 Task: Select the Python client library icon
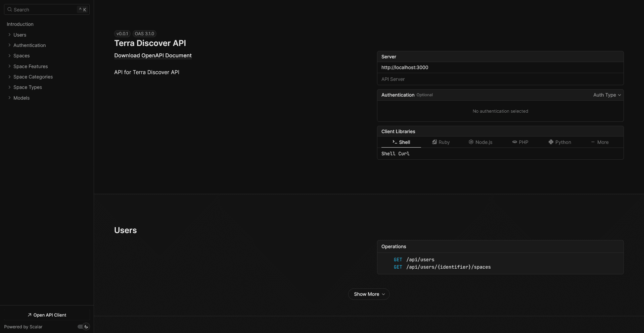click(551, 142)
